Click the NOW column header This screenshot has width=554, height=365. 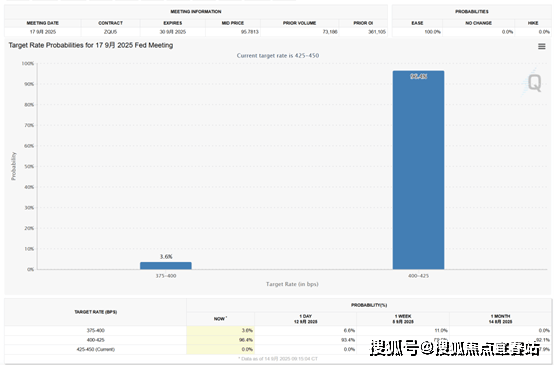click(220, 319)
